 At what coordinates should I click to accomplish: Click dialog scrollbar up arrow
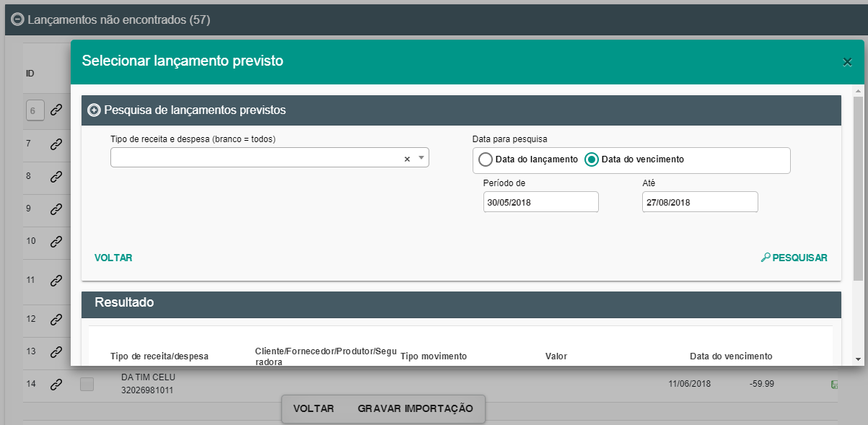(858, 91)
